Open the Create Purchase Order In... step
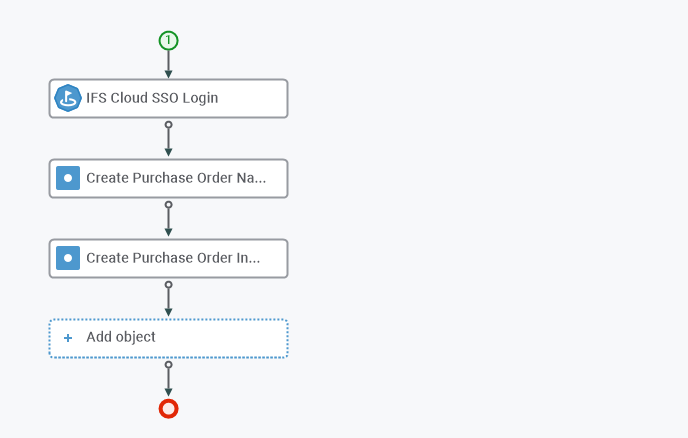The height and width of the screenshot is (438, 688). pos(168,258)
